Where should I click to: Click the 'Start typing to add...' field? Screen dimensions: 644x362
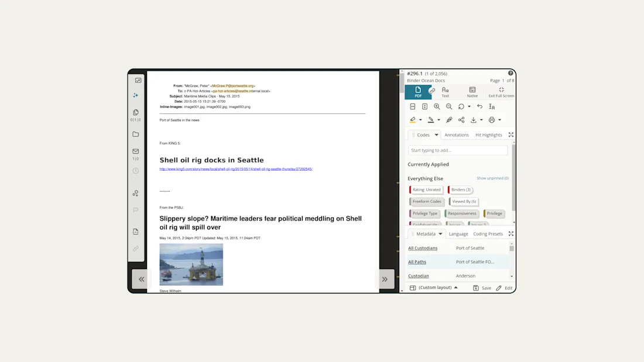pyautogui.click(x=458, y=150)
